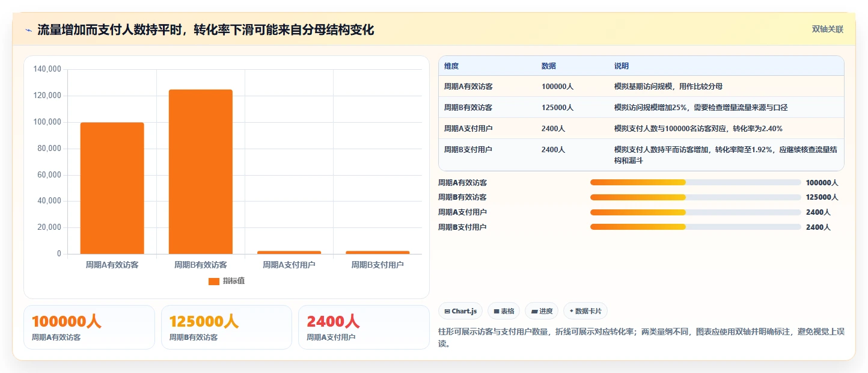Click the 125000人 data card
Image resolution: width=868 pixels, height=373 pixels.
pyautogui.click(x=227, y=327)
